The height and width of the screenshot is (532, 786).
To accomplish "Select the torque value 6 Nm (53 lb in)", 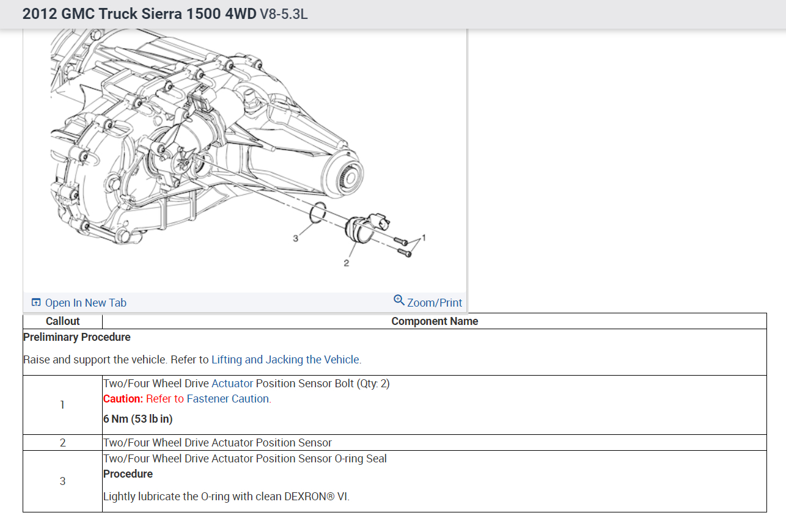I will tap(138, 420).
